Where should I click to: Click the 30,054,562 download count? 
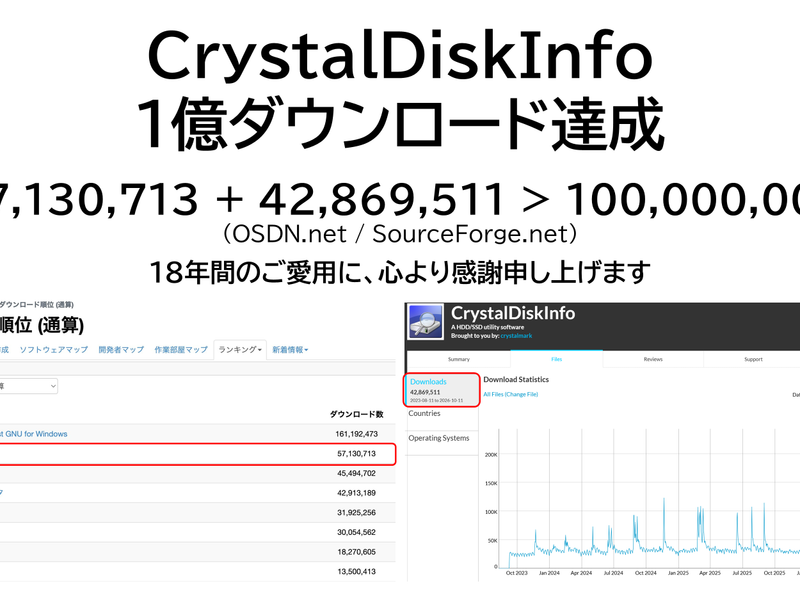click(x=356, y=532)
